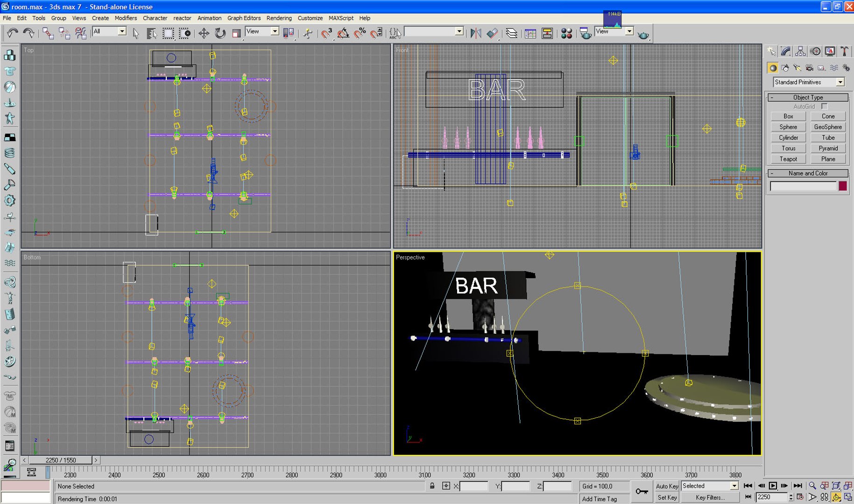Click the object name input field
Screen dimensions: 854x504
point(803,186)
